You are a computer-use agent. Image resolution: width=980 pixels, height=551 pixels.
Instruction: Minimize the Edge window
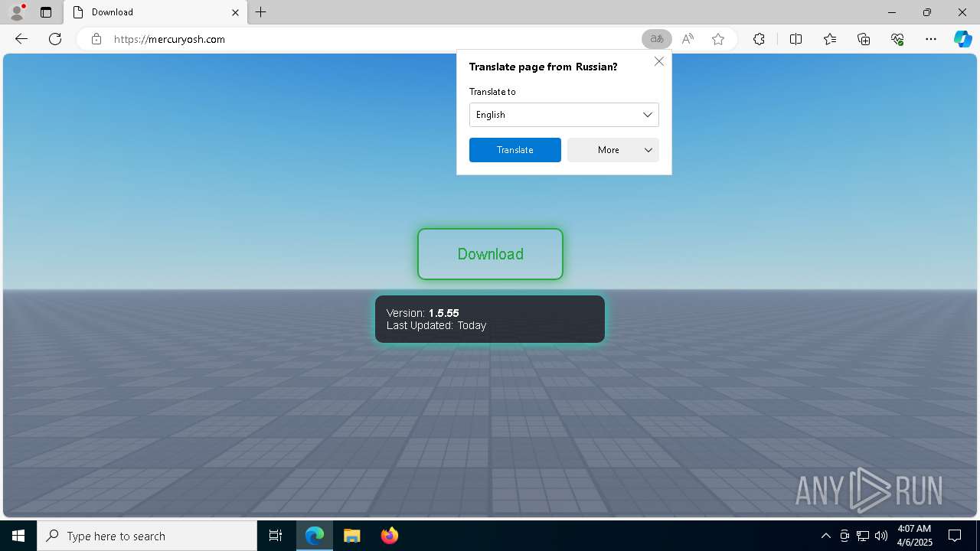tap(892, 12)
